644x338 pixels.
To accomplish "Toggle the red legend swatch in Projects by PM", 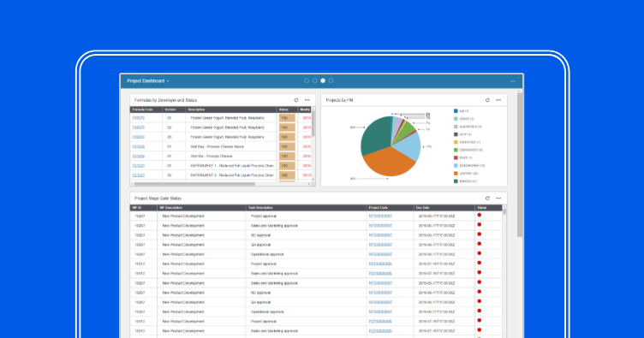I will [x=456, y=157].
